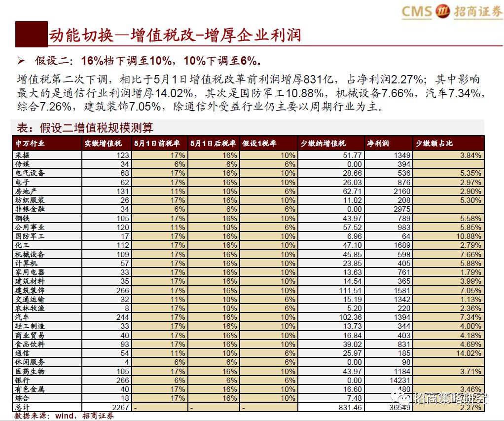
Task: Click the 家用电器 row label
Action: (x=30, y=272)
